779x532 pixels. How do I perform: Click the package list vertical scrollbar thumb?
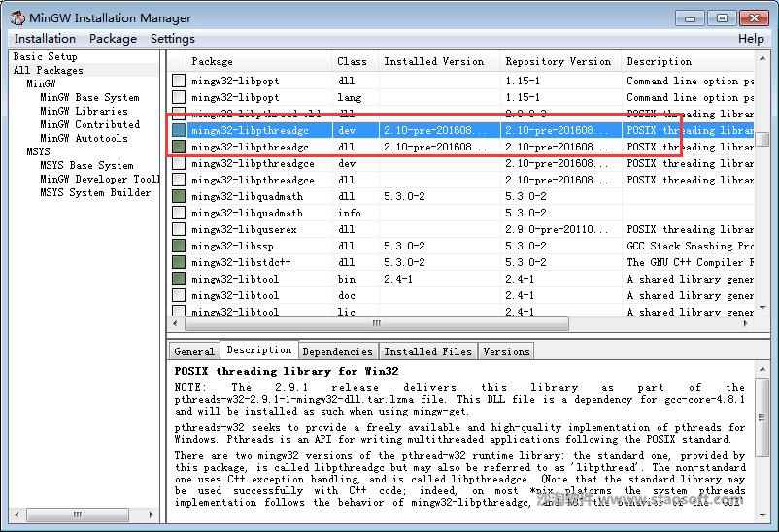point(762,139)
